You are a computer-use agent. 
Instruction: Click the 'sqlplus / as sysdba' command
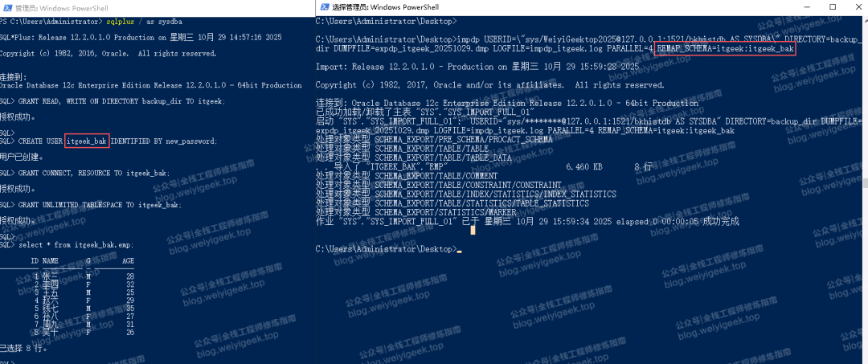(144, 22)
